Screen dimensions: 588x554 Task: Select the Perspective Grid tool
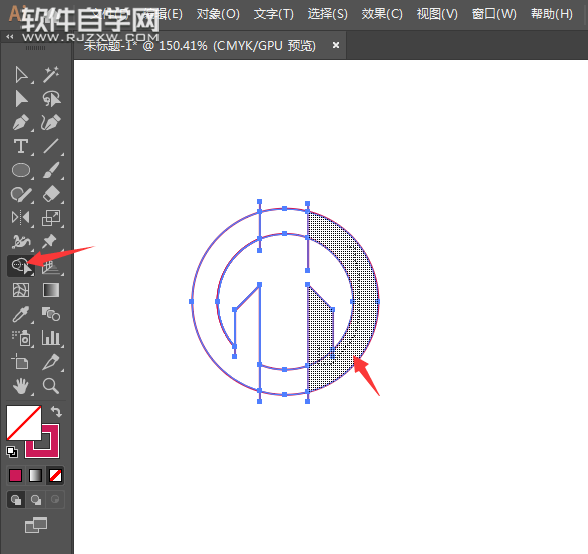51,266
